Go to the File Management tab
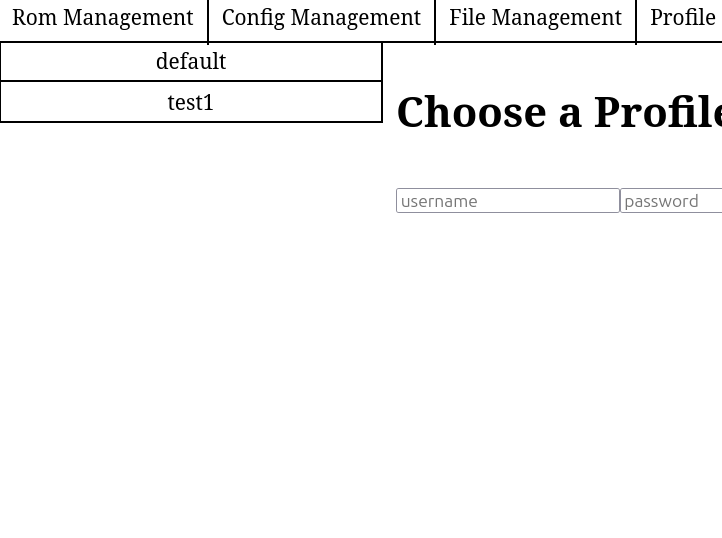This screenshot has width=722, height=538. pos(535,19)
